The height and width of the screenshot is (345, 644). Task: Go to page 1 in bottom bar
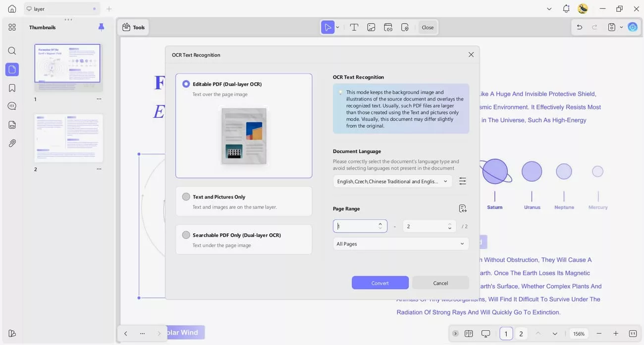[506, 334]
